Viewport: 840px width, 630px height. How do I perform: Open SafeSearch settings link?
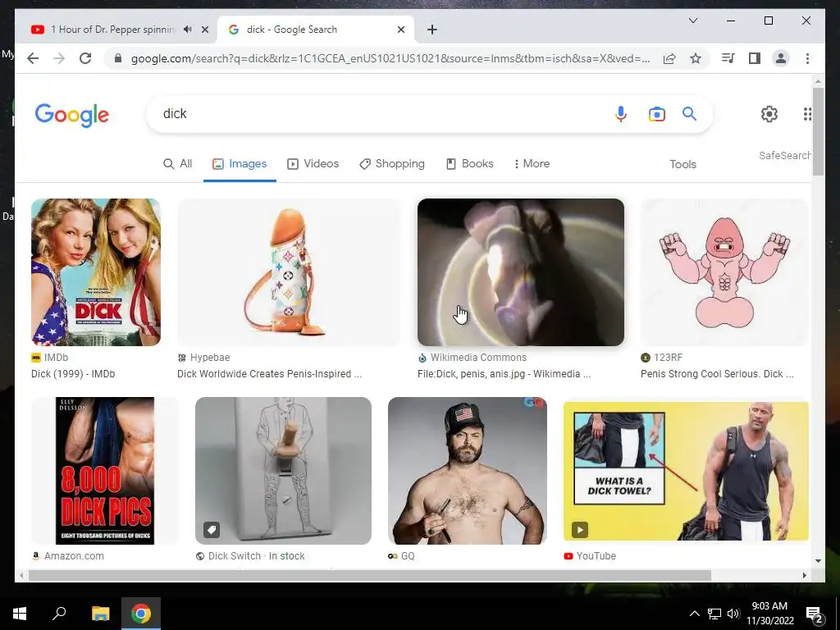[x=784, y=155]
